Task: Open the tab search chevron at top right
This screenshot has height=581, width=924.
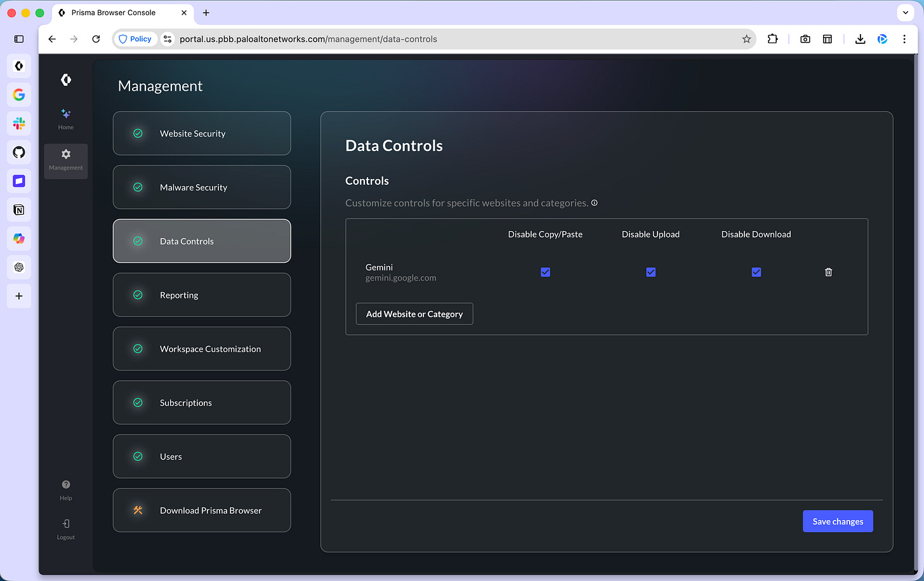Action: (905, 13)
